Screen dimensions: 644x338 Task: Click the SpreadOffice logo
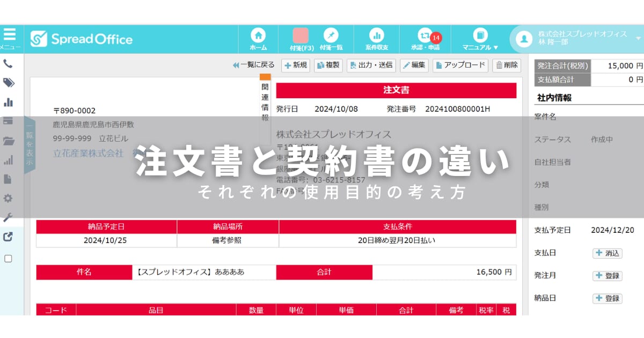click(81, 39)
